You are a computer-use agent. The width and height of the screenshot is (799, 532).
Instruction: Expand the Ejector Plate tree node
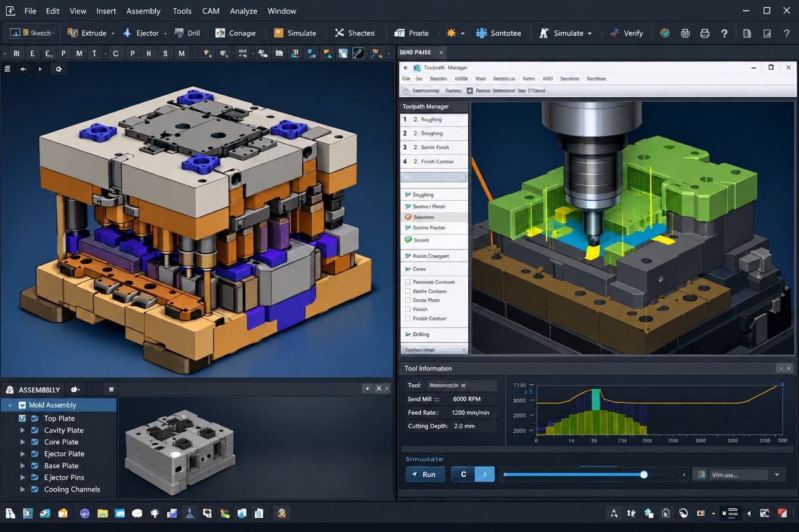tap(22, 454)
